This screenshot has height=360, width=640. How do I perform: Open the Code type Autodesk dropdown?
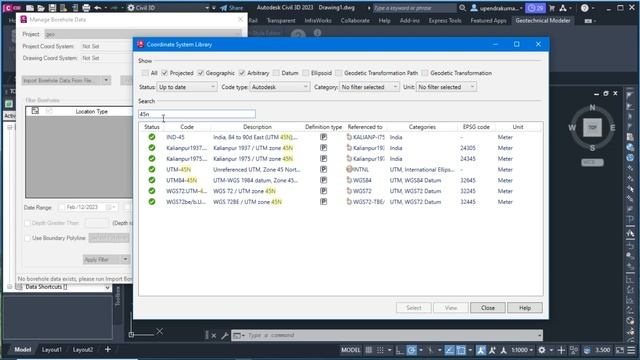click(x=279, y=87)
